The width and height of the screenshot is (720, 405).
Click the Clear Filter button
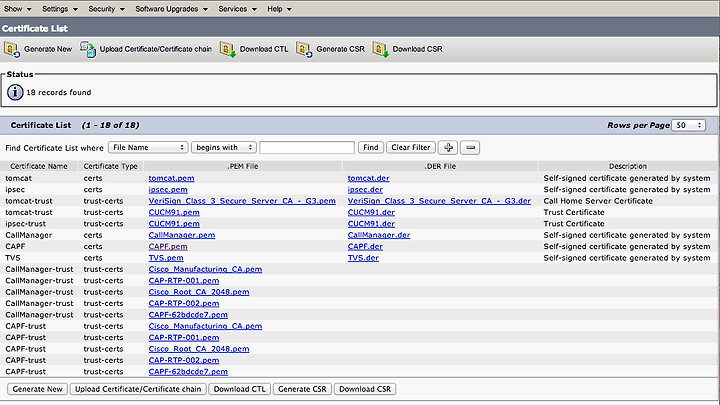(x=411, y=147)
